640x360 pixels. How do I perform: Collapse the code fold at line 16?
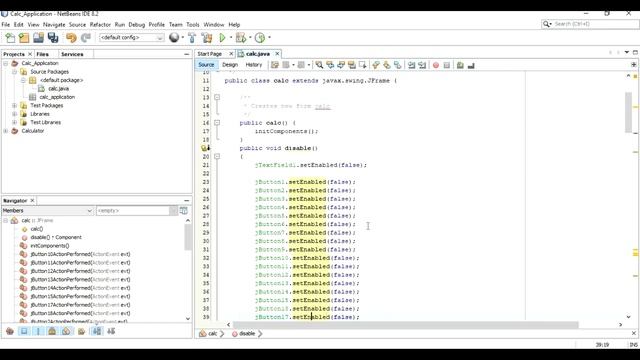pos(217,122)
